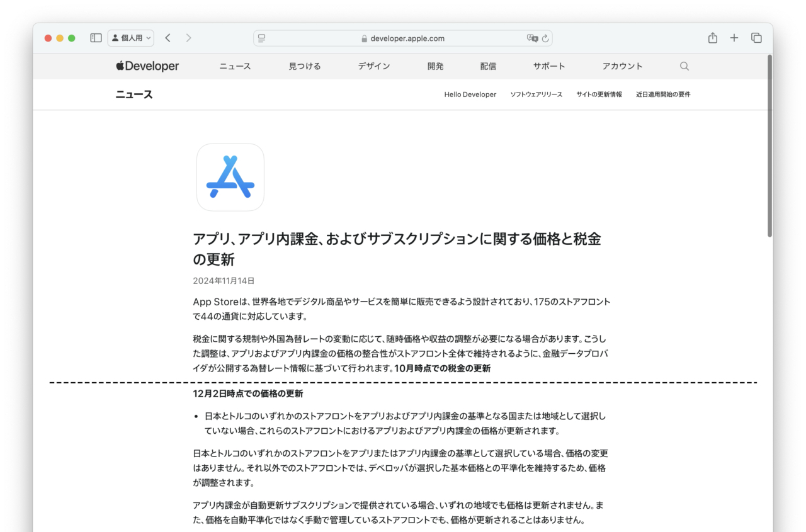Click the article title about 価格と税金の更新
Screen dimensions: 806x532
tap(397, 249)
